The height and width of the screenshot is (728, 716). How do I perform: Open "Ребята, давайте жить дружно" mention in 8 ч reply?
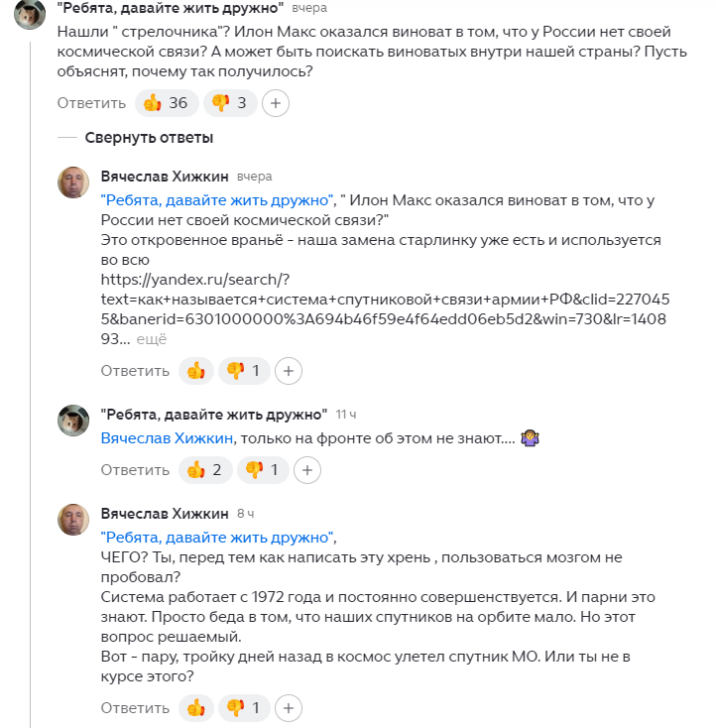pyautogui.click(x=217, y=538)
